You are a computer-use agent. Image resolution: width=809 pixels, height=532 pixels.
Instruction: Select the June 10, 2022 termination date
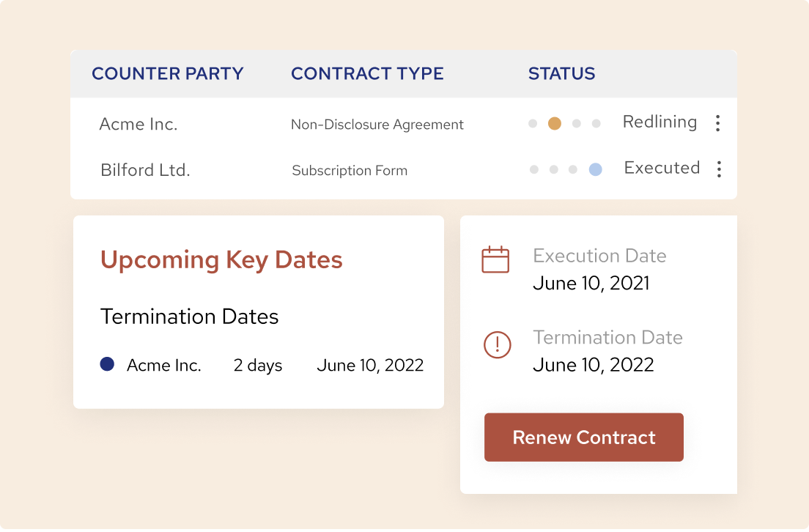[x=370, y=364]
